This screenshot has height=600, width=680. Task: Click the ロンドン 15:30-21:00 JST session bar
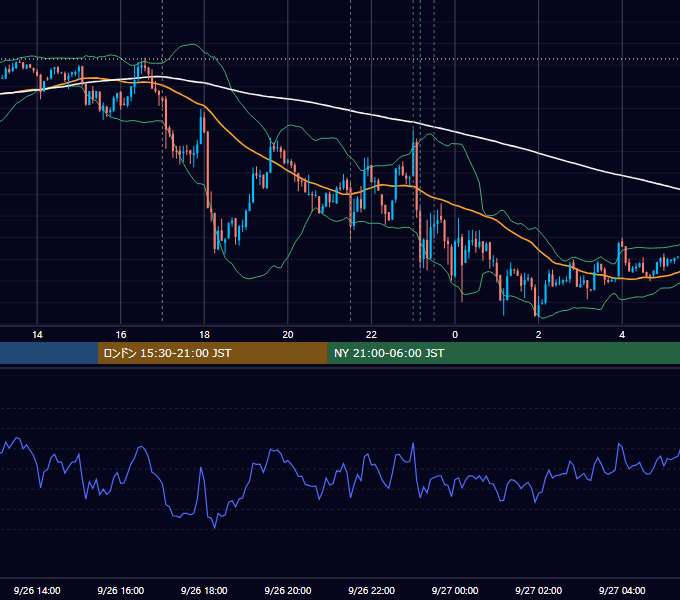212,353
